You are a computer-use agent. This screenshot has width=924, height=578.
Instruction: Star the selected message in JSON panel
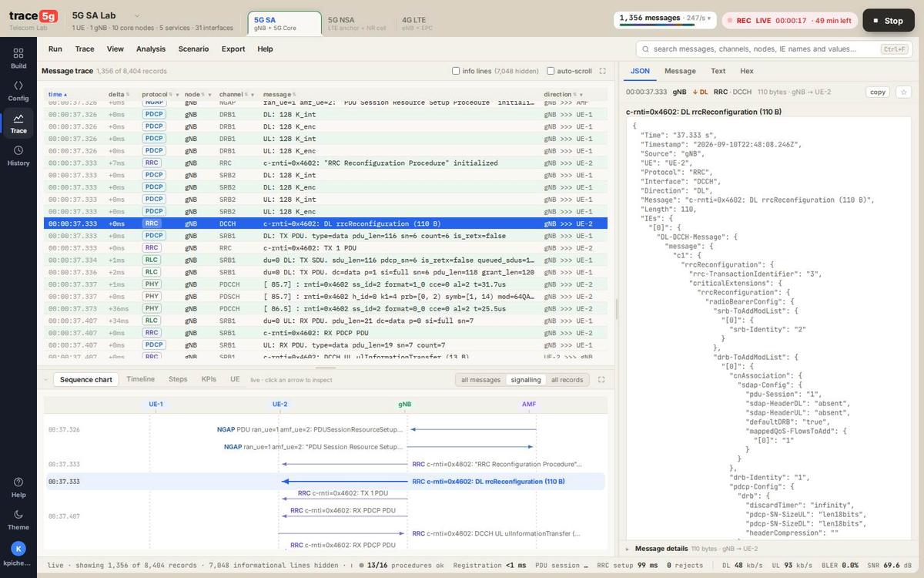point(903,92)
